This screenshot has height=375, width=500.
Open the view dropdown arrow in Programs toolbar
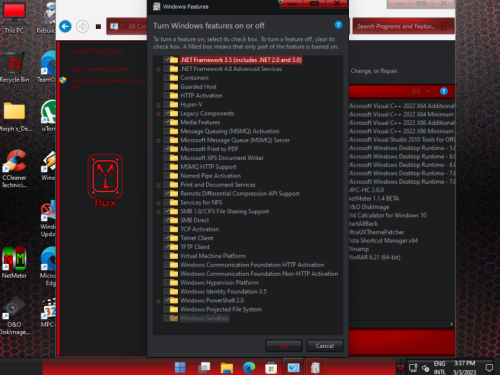click(x=428, y=91)
